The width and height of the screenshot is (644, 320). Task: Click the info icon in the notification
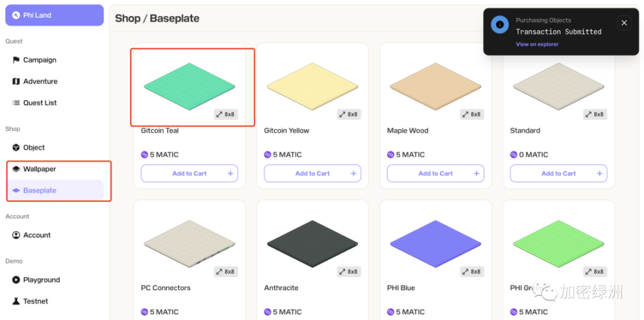500,25
